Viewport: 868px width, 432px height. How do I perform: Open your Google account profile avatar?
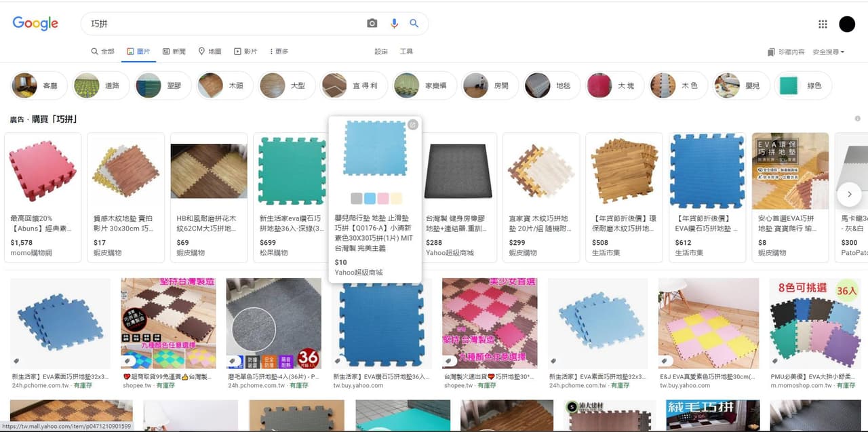point(847,23)
